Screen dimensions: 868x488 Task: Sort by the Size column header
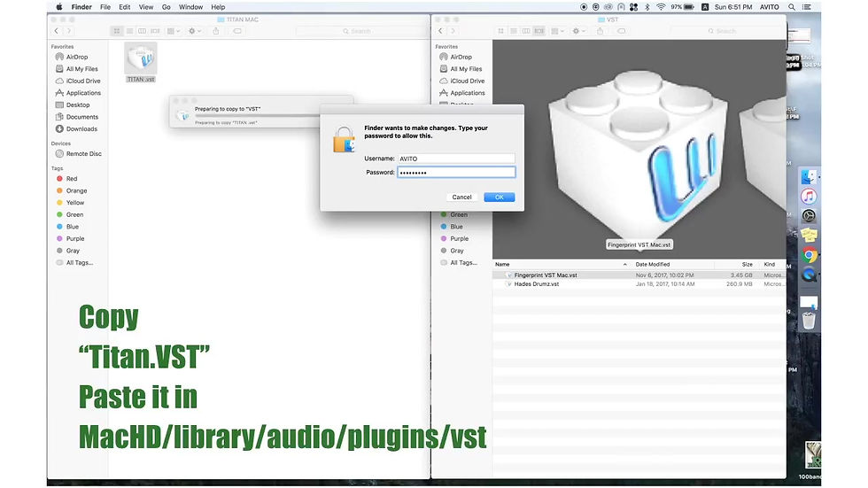pos(747,265)
